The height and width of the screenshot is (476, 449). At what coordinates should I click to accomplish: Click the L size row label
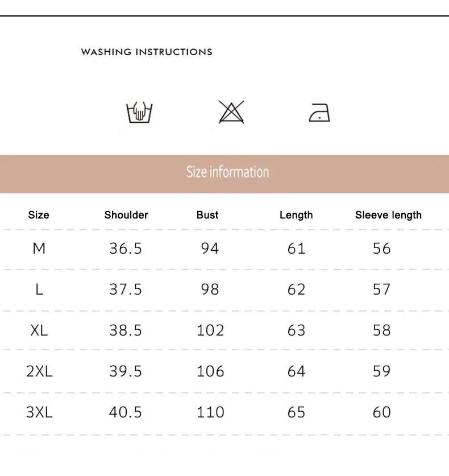[39, 289]
